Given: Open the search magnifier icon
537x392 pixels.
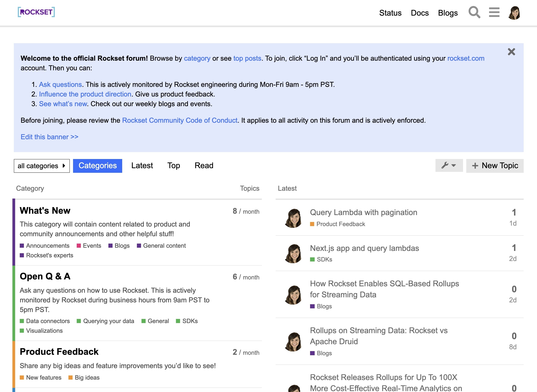Looking at the screenshot, I should [474, 12].
